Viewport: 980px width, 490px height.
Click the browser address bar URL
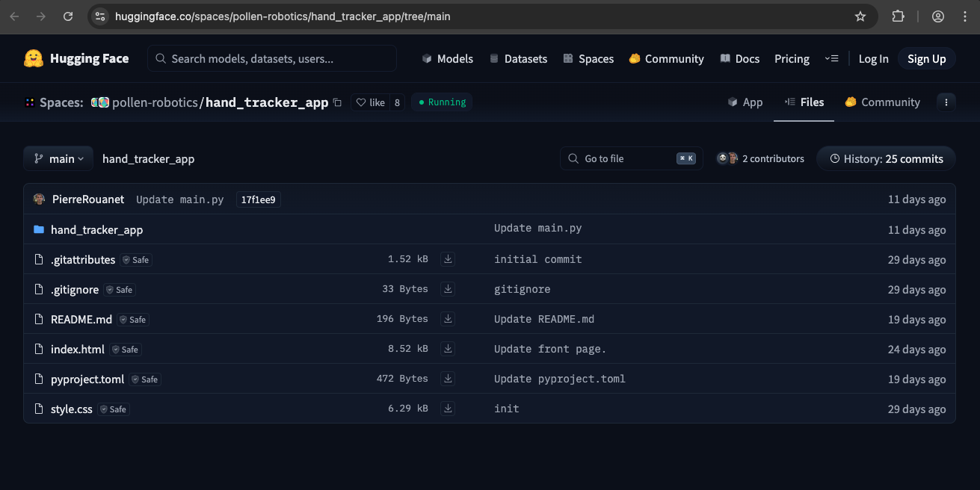click(283, 16)
